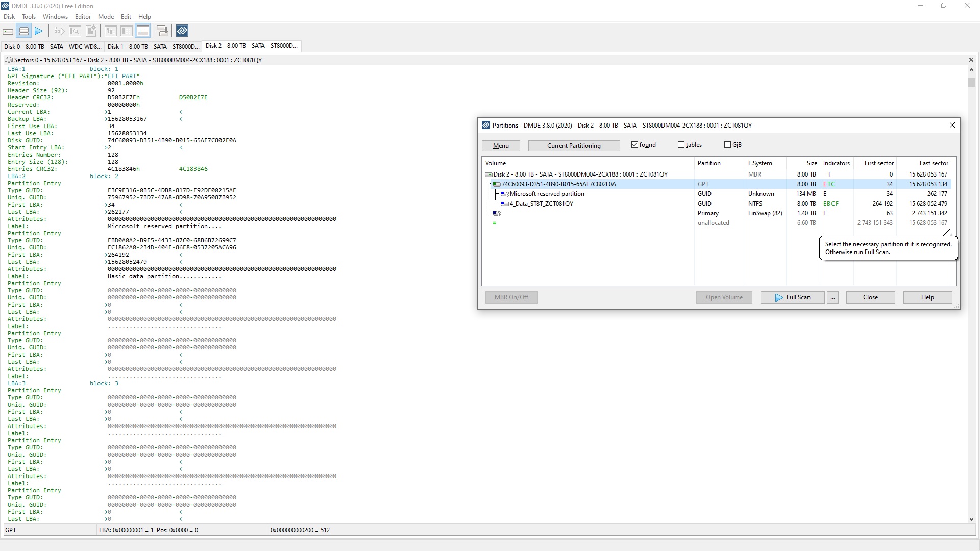
Task: Click the ellipsis button beside Full Scan
Action: (x=833, y=297)
